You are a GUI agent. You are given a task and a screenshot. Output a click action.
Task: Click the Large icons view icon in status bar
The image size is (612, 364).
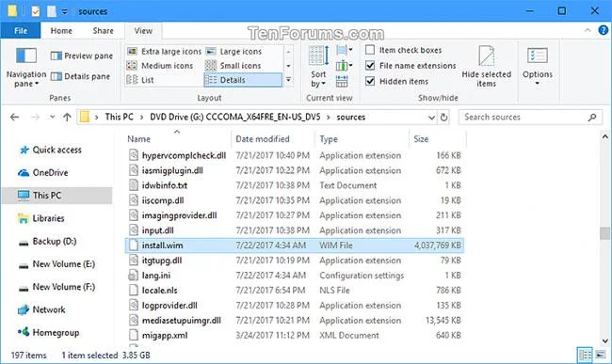point(601,355)
